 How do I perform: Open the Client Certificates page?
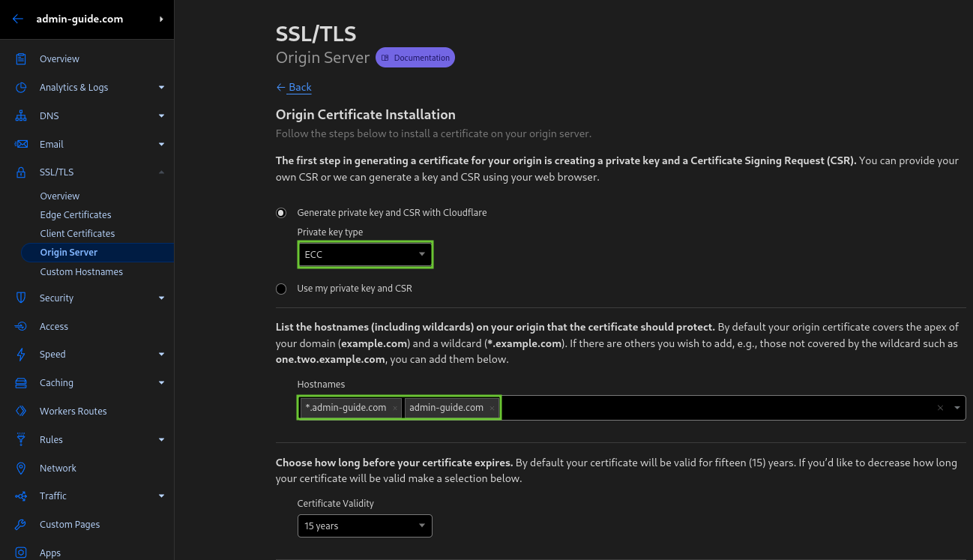click(77, 233)
